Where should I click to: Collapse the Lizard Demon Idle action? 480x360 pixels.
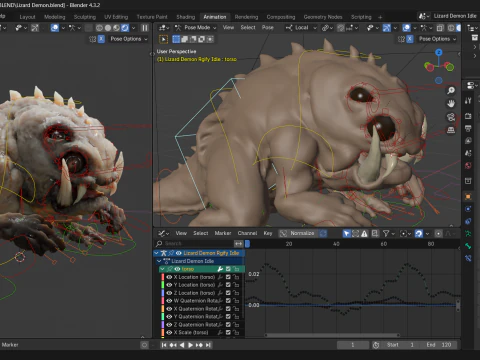click(x=159, y=261)
